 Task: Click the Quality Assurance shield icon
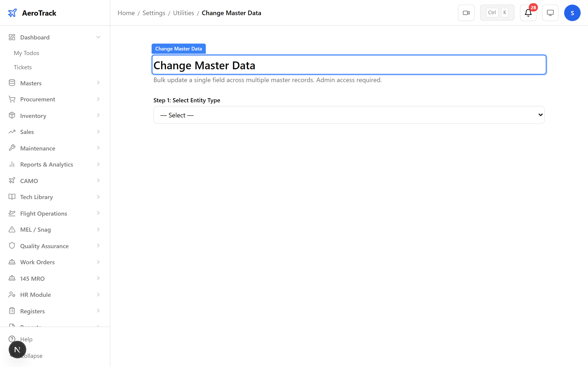12,246
